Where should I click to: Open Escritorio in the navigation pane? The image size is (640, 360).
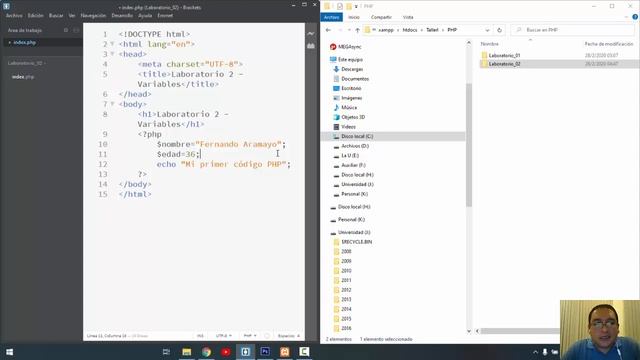click(351, 88)
